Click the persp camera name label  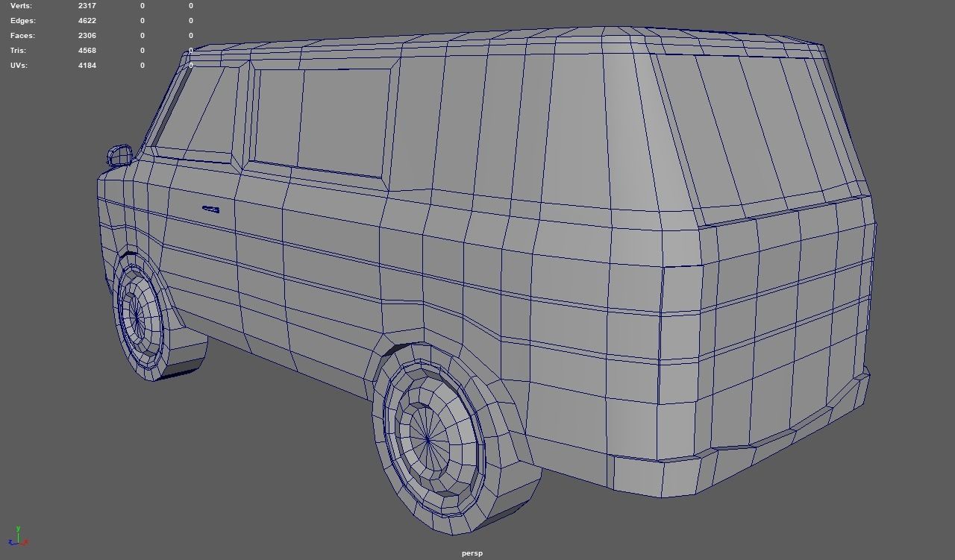472,553
